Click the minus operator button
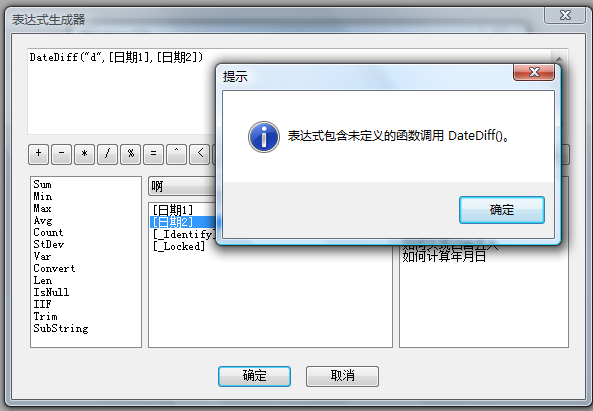 (x=61, y=154)
